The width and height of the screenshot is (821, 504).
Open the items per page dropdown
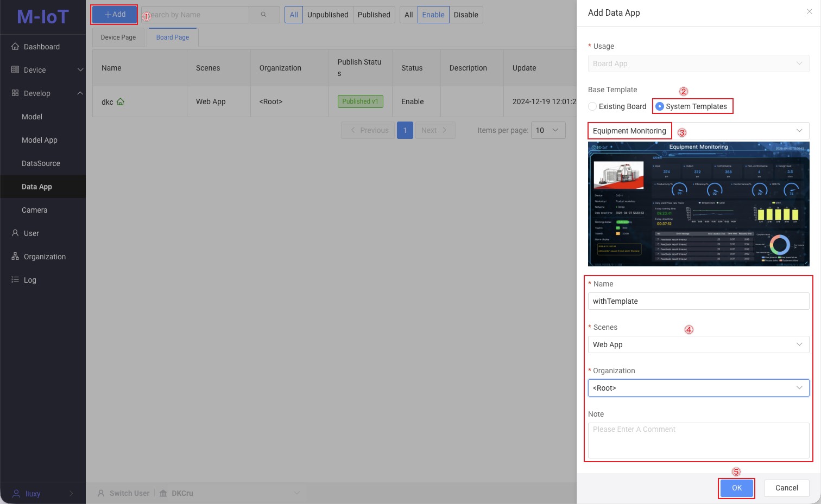(548, 130)
